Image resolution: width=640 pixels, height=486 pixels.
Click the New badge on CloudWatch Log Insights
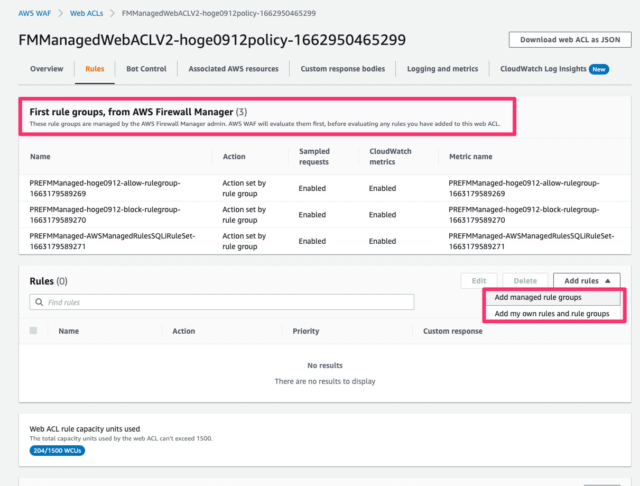[x=599, y=69]
